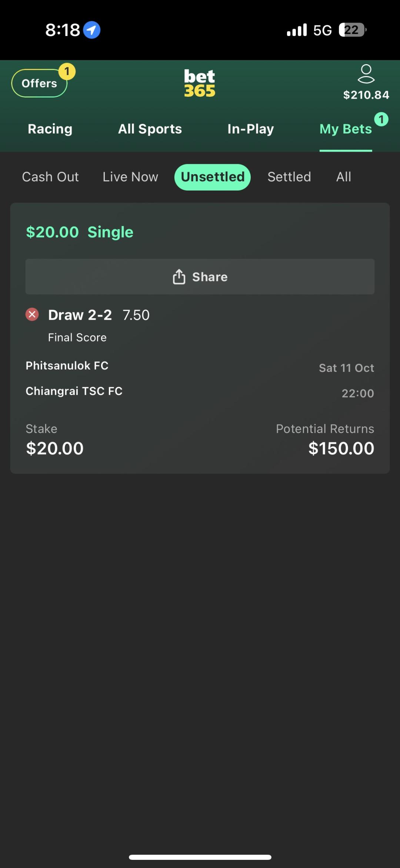Select the Live Now filter
Image resolution: width=400 pixels, height=868 pixels.
(130, 177)
